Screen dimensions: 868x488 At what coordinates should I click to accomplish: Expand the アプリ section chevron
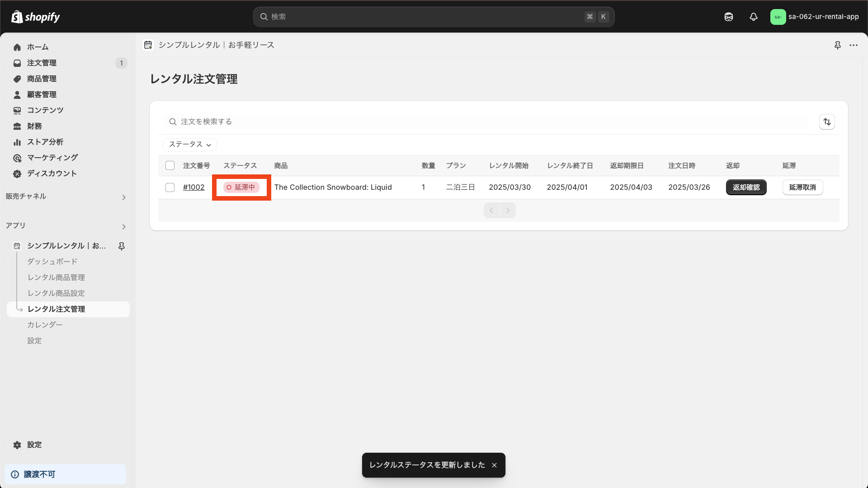pos(123,226)
